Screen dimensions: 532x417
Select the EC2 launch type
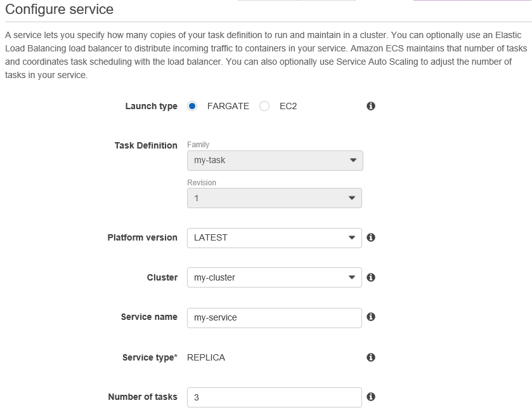coord(265,106)
